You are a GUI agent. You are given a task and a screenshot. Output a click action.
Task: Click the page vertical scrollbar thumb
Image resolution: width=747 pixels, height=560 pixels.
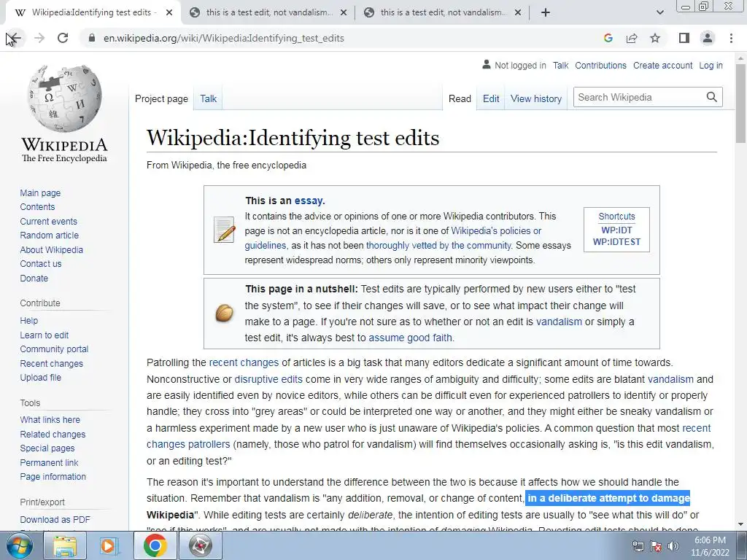740,102
